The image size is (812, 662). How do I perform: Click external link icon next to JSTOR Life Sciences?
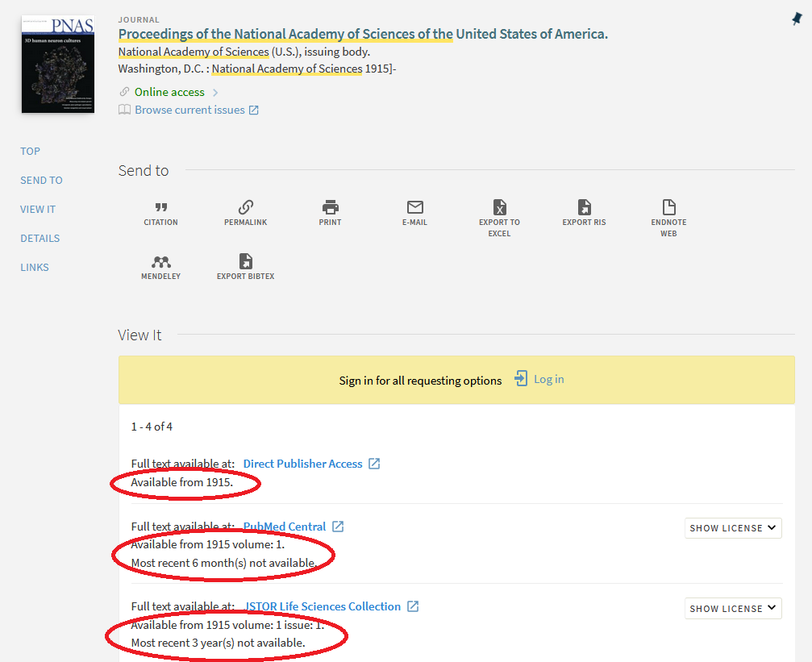(x=413, y=606)
